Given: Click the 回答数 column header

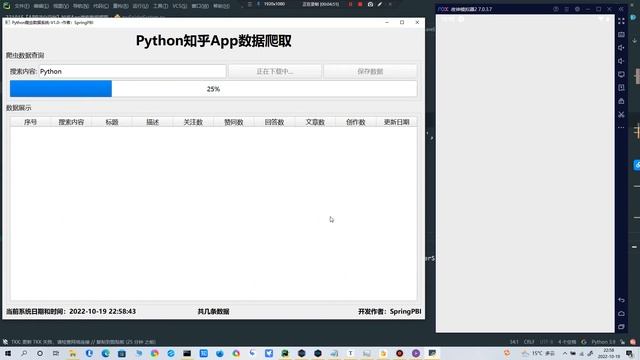Looking at the screenshot, I should pyautogui.click(x=274, y=122).
